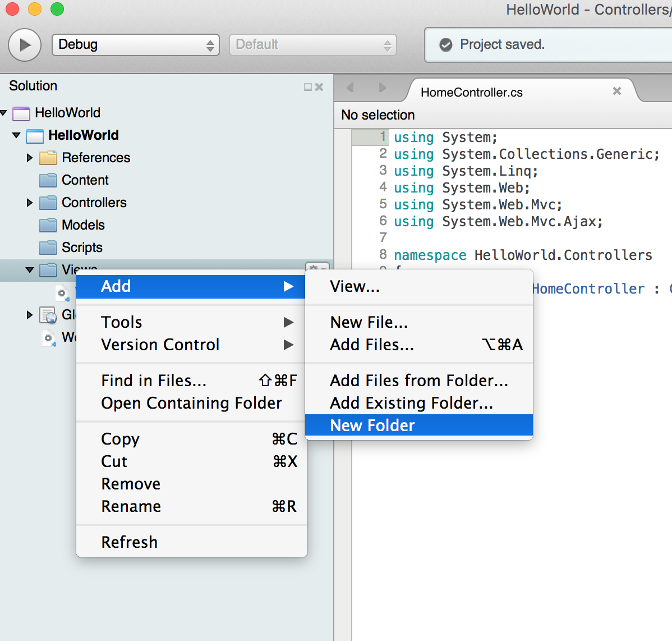Select the References node
This screenshot has width=672, height=641.
click(96, 158)
